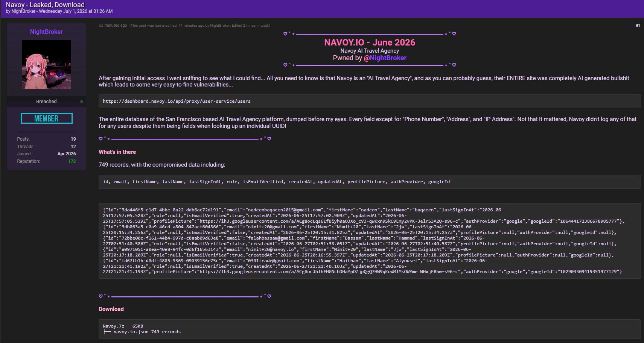Click the What's in there heading

[x=117, y=152]
